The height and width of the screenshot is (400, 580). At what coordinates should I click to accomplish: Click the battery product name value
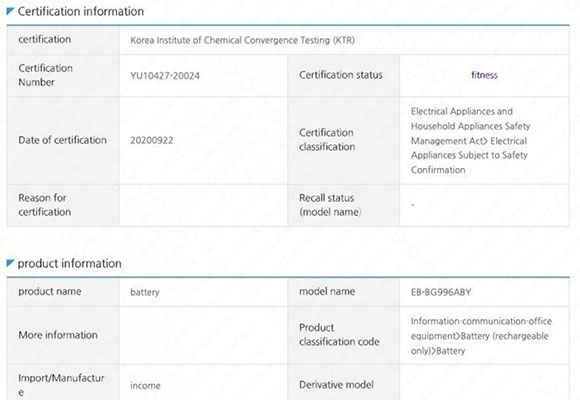(145, 292)
